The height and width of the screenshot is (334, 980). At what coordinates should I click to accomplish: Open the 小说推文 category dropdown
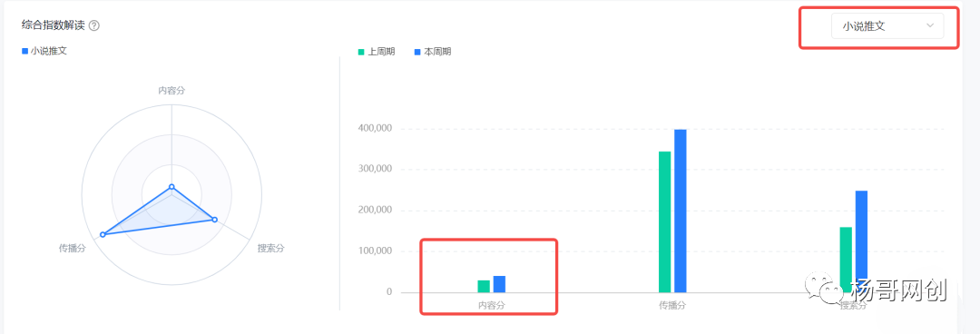[x=887, y=25]
